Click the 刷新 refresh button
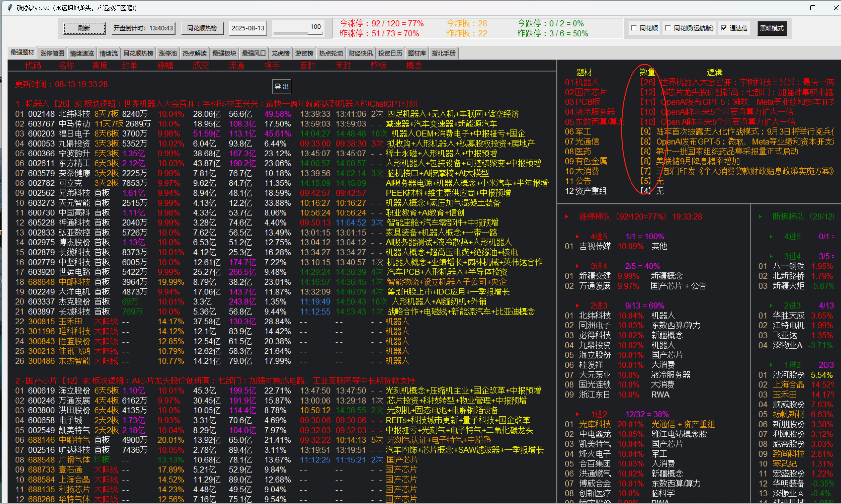841x504 pixels. click(x=84, y=28)
